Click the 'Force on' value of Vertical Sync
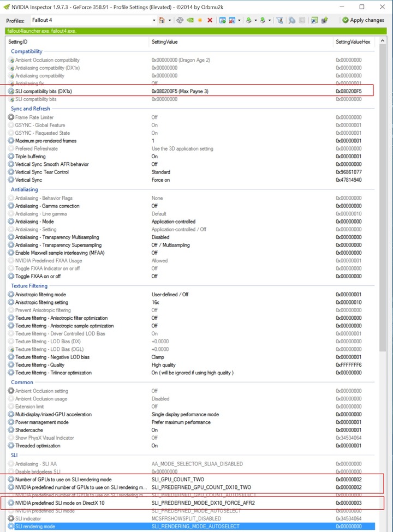The height and width of the screenshot is (532, 393). tap(160, 180)
